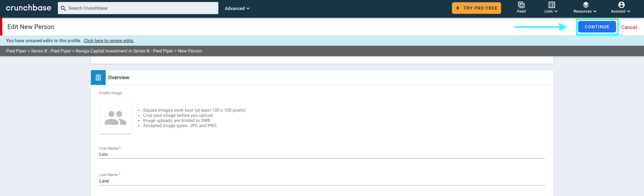Click the Profile Image label
This screenshot has width=644, height=196.
coord(110,93)
